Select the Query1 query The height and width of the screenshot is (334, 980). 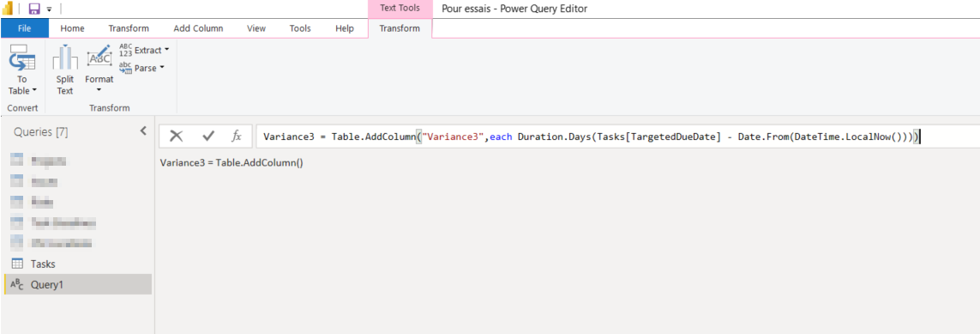(x=77, y=284)
